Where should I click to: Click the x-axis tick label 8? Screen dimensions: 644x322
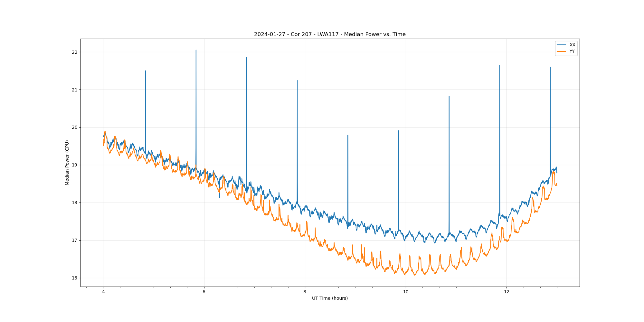point(305,292)
